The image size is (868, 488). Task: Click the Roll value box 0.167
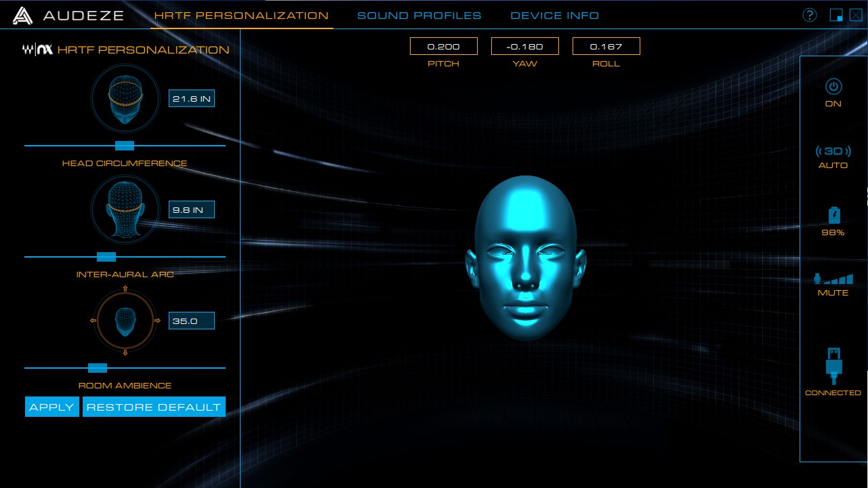point(606,46)
